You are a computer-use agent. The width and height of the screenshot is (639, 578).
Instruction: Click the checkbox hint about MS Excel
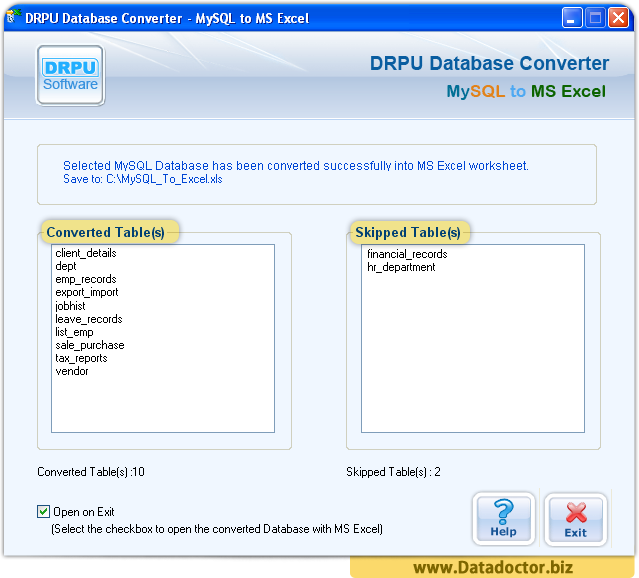[x=217, y=529]
